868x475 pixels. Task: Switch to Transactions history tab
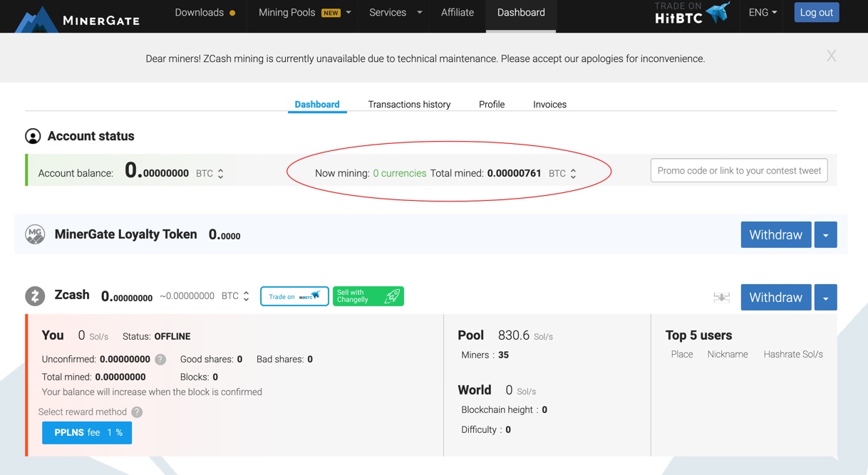[409, 105]
